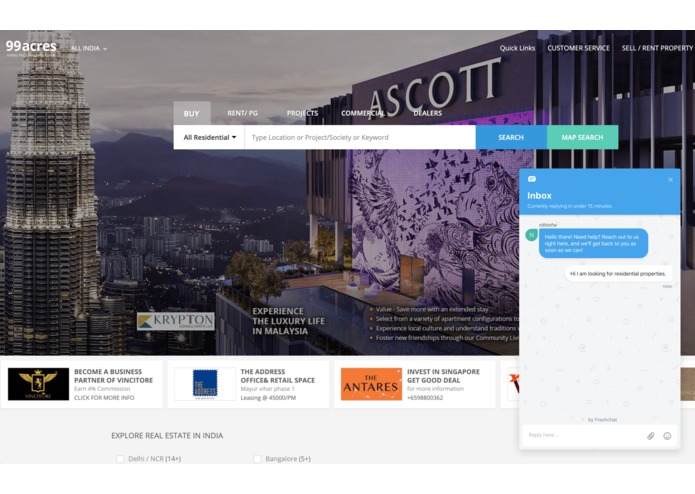
Task: Open the ALL INDIA location dropdown
Action: pos(89,48)
